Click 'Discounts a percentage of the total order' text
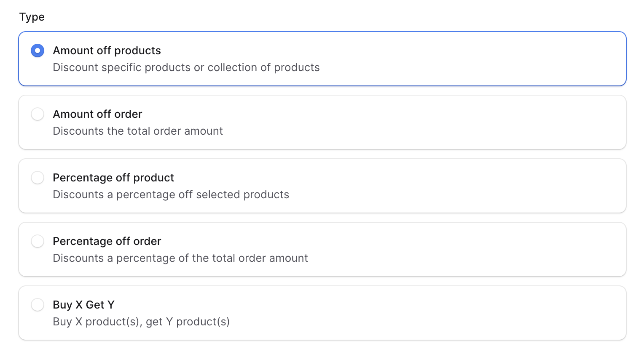This screenshot has height=362, width=644. tap(180, 258)
